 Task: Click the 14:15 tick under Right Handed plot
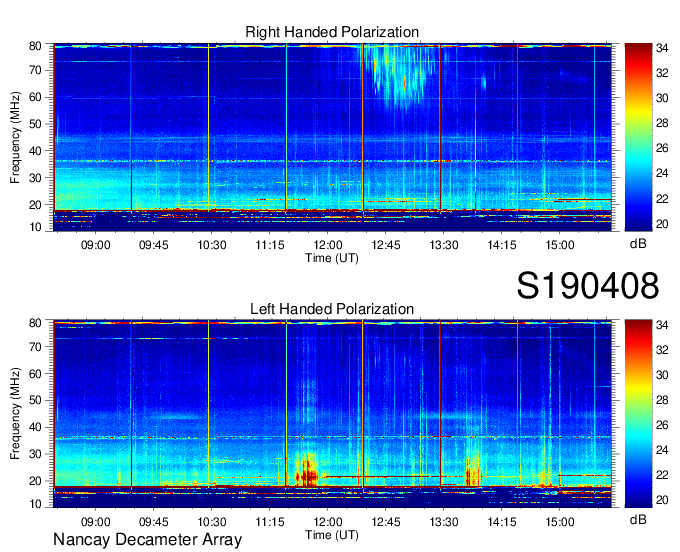(x=502, y=245)
